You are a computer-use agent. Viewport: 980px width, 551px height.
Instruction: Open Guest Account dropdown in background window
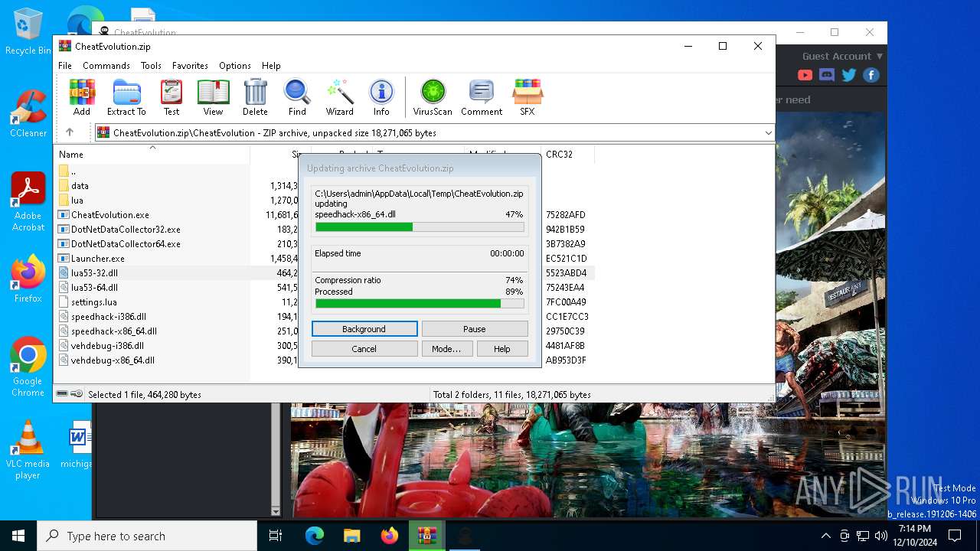coord(842,56)
